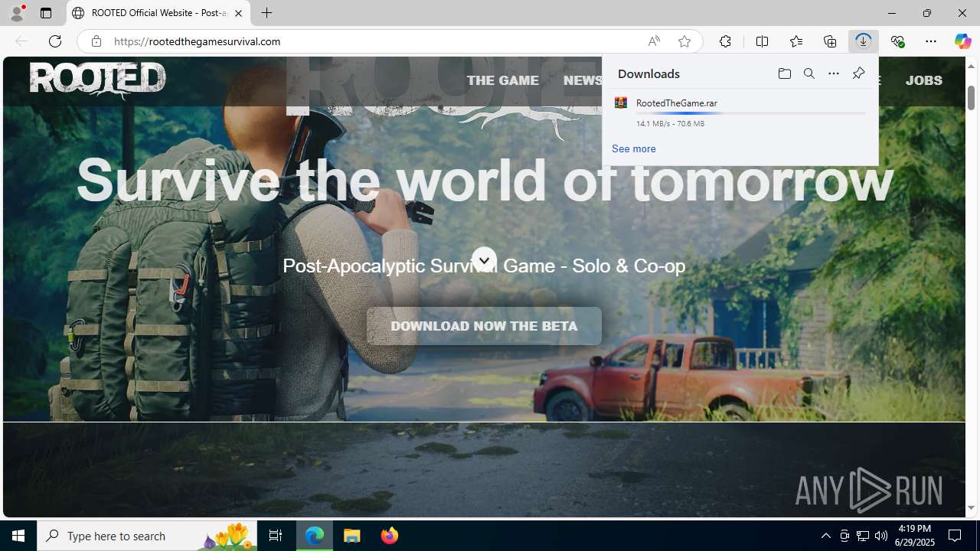Click the down-chevron circle button
Screen dimensions: 980x551
[484, 260]
